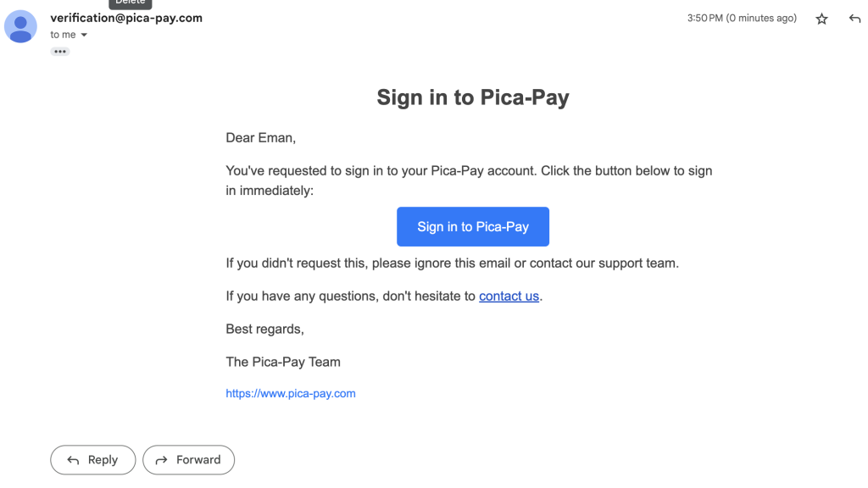Screen dimensions: 868x488
Task: Click the "If you didn't request this" sentence
Action: coord(452,263)
